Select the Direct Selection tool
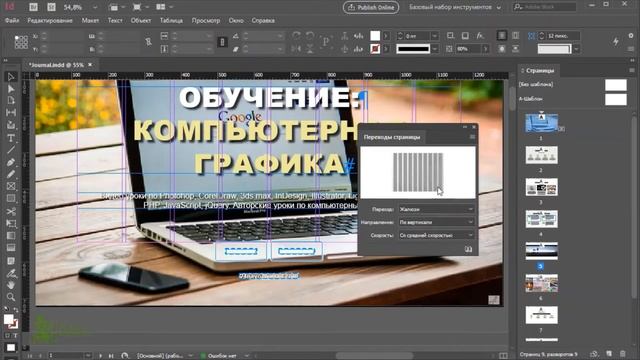 [11, 89]
